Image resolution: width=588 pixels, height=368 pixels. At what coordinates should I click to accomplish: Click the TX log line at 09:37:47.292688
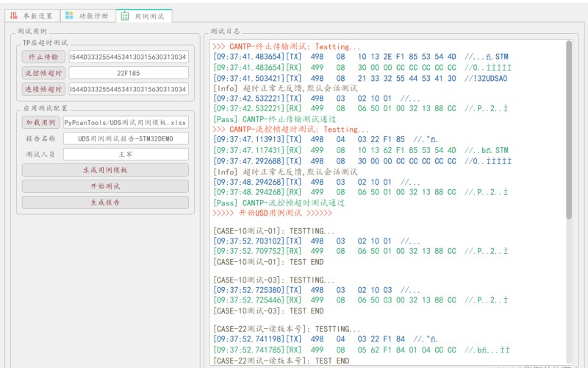(x=362, y=161)
